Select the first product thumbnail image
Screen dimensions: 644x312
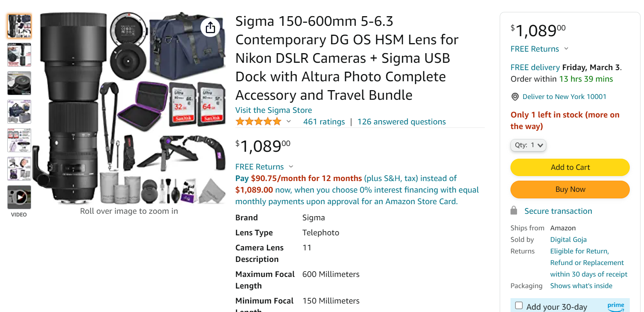pyautogui.click(x=19, y=26)
